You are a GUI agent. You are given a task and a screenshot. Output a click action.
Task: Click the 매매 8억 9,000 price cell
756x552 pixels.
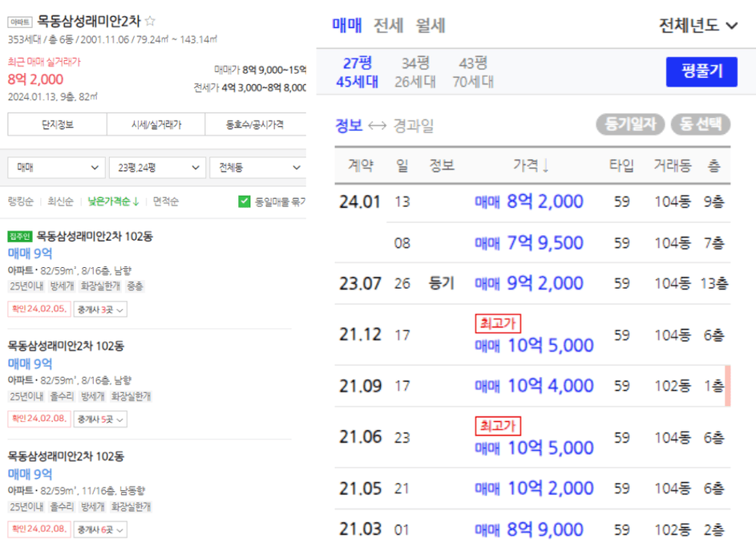[529, 530]
